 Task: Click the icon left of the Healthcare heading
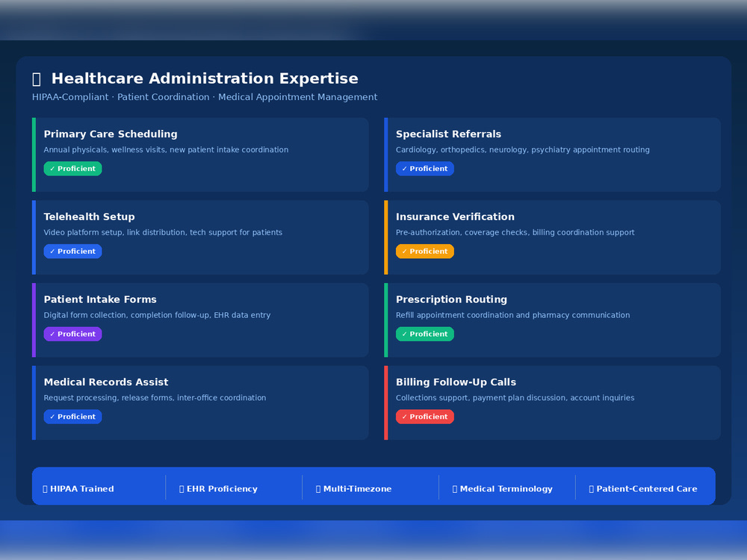pos(36,79)
